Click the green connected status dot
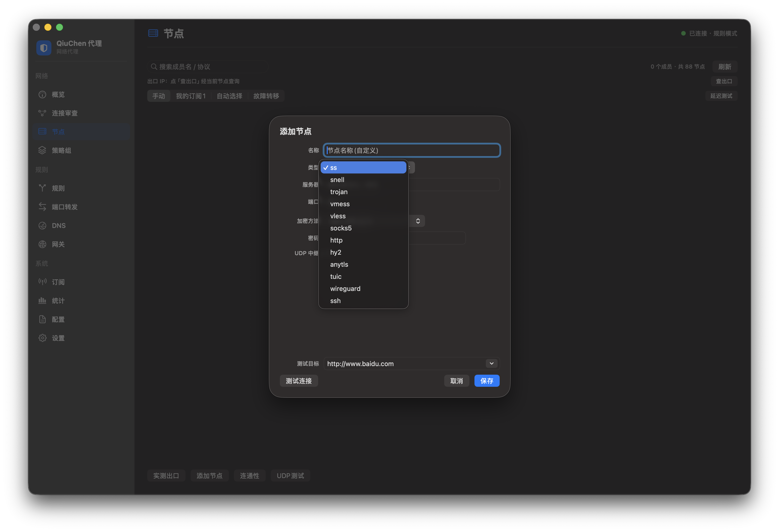 tap(683, 33)
